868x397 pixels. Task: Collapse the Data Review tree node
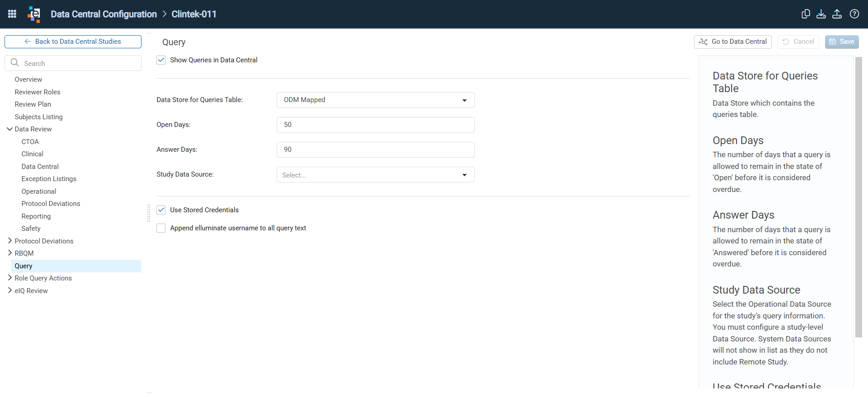click(x=9, y=129)
